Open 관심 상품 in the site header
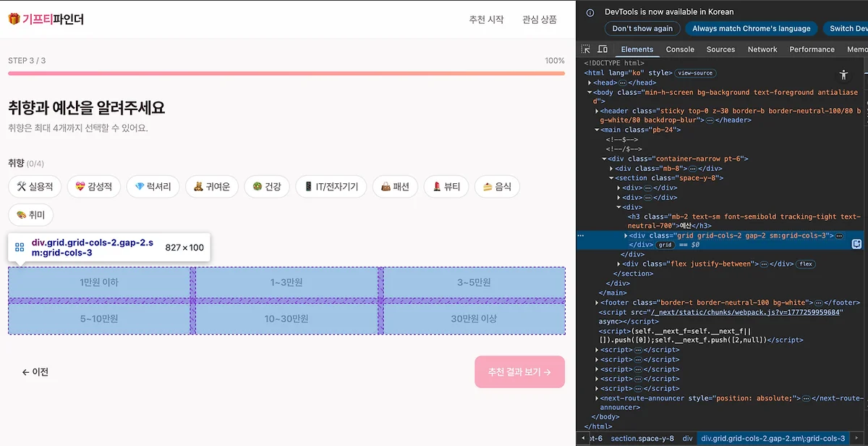The height and width of the screenshot is (446, 868). point(540,20)
